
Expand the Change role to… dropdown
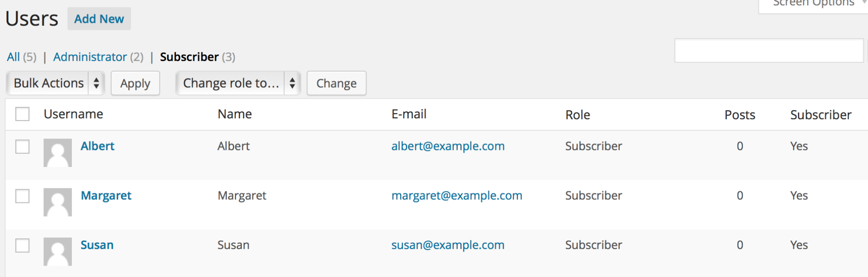(238, 83)
